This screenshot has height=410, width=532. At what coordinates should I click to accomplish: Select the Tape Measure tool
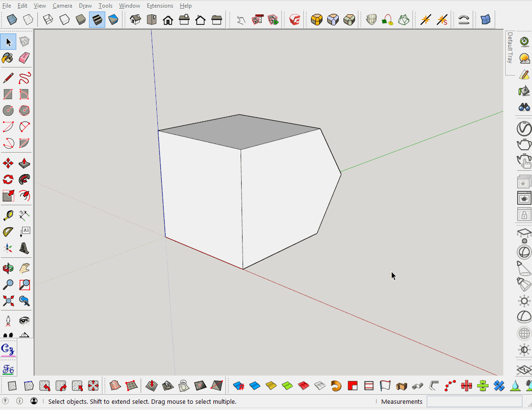click(8, 214)
